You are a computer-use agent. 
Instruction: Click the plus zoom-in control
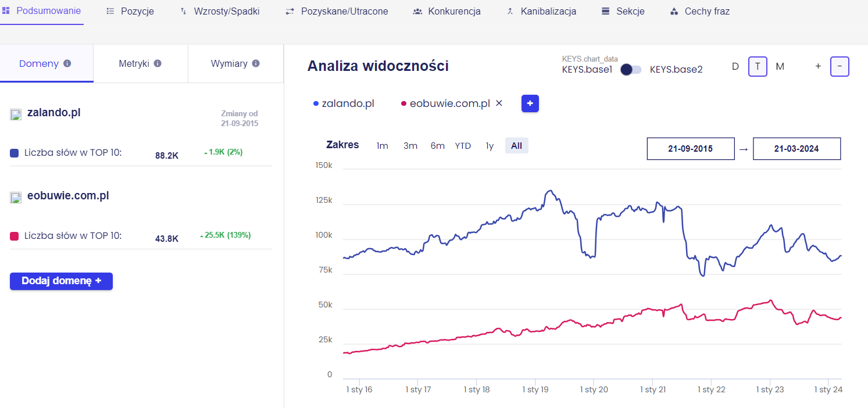point(818,66)
